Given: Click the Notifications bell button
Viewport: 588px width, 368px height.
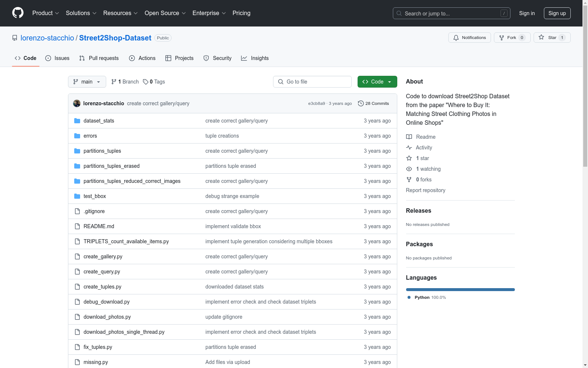Looking at the screenshot, I should tap(469, 38).
